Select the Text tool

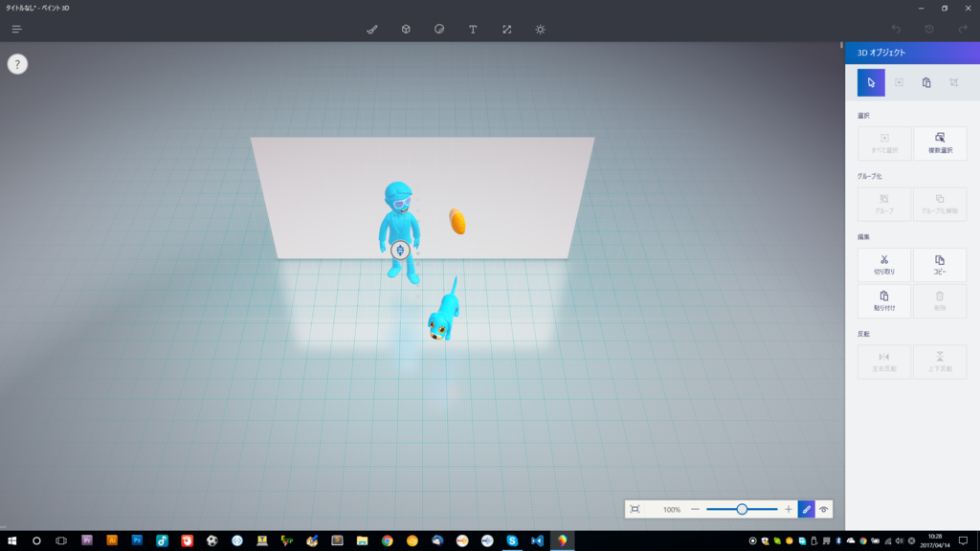coord(473,30)
